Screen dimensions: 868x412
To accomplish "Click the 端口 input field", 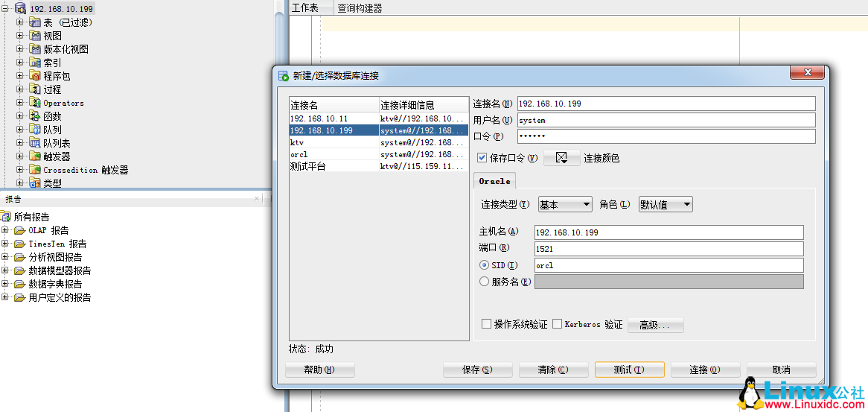I will coord(668,249).
